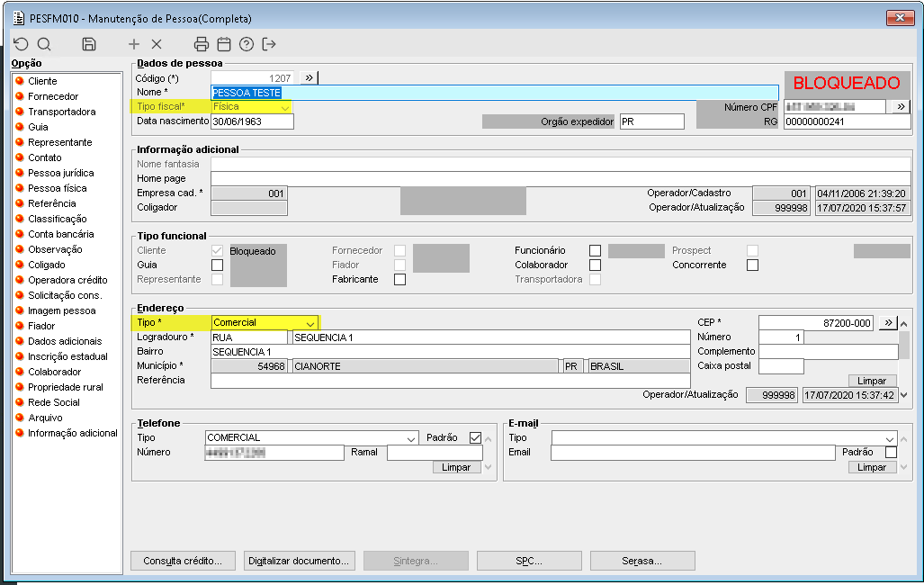Select Pessoa jurídica in the option list
This screenshot has width=924, height=585.
tap(60, 173)
